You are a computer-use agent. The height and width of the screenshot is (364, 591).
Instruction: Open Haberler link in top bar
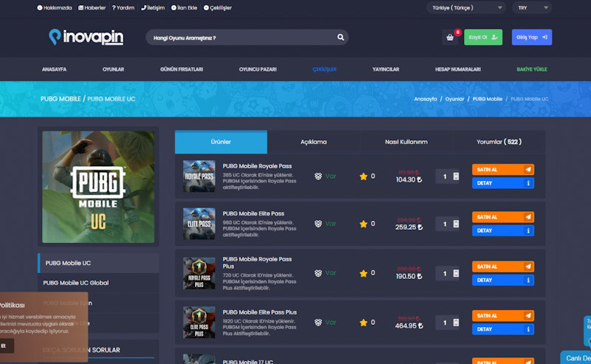(x=92, y=7)
